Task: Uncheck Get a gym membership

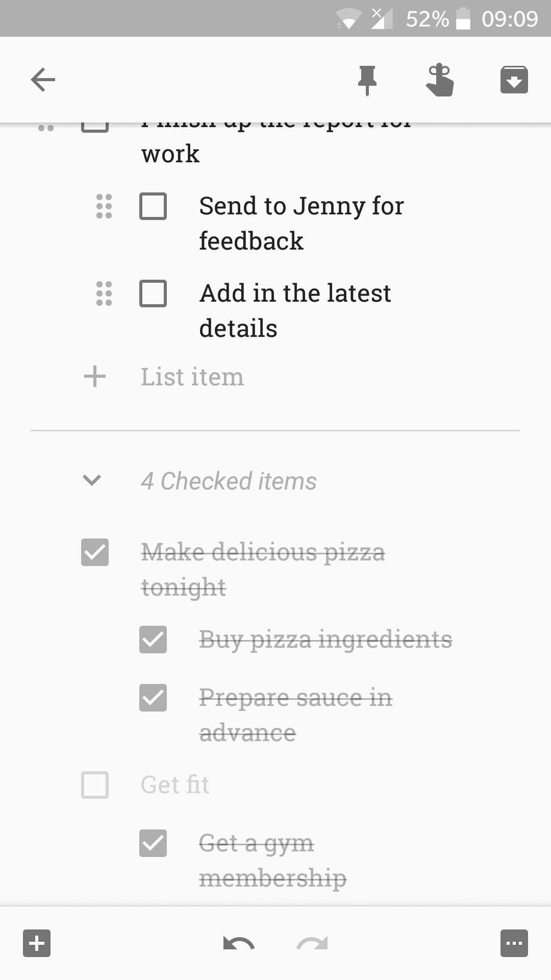Action: click(153, 843)
